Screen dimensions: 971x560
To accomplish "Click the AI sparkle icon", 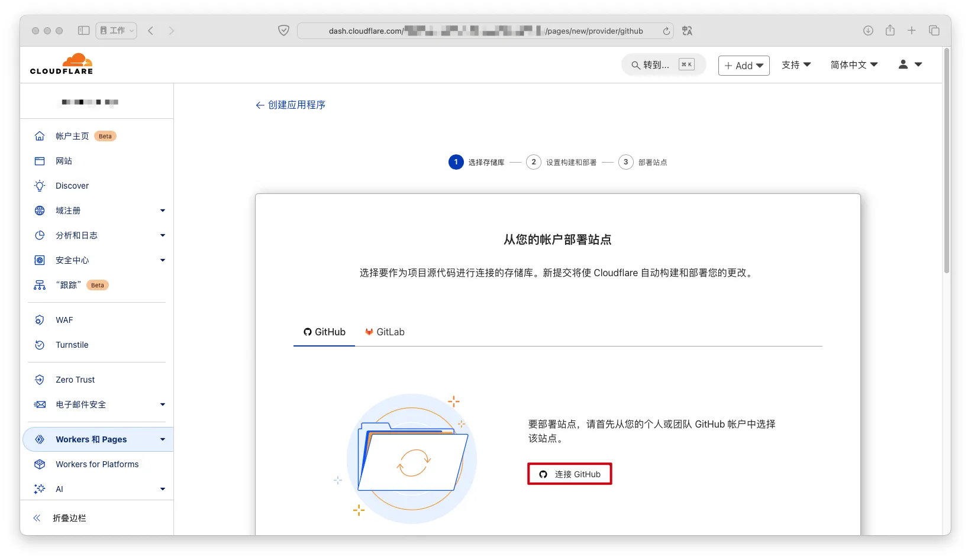I will point(40,489).
